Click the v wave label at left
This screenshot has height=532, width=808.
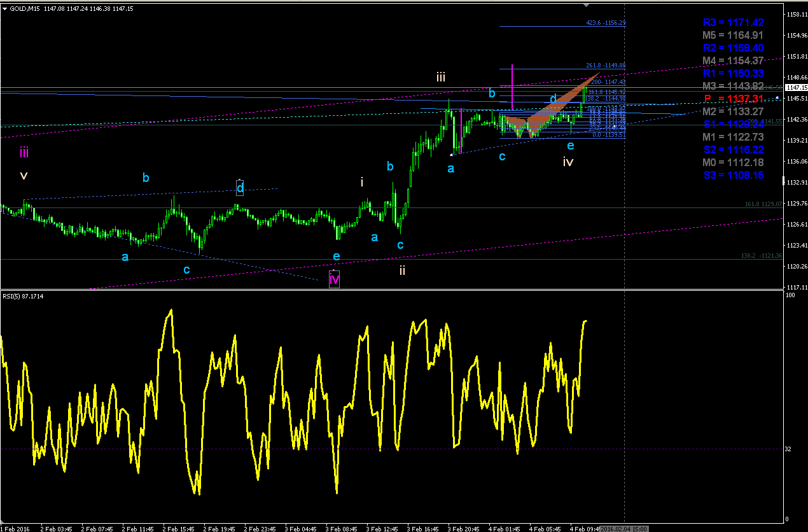click(x=24, y=175)
